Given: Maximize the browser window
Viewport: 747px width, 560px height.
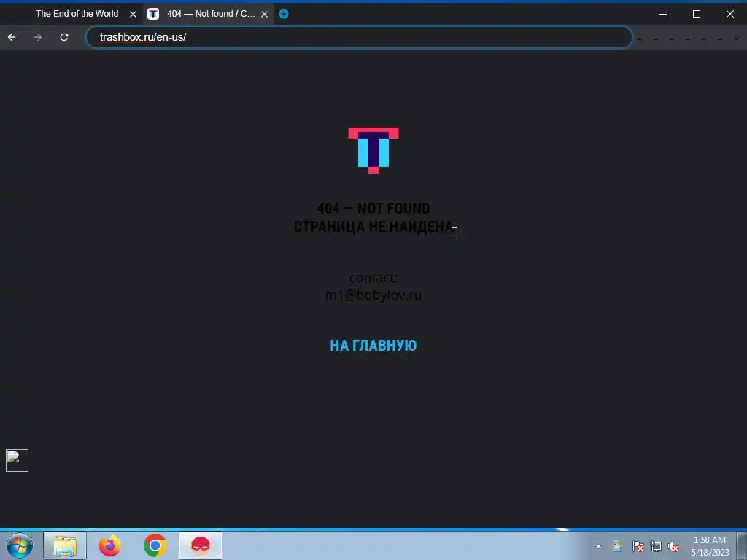Looking at the screenshot, I should pyautogui.click(x=697, y=14).
